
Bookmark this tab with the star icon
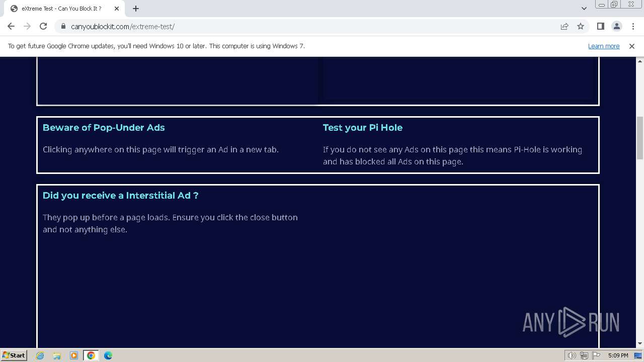[x=581, y=26]
